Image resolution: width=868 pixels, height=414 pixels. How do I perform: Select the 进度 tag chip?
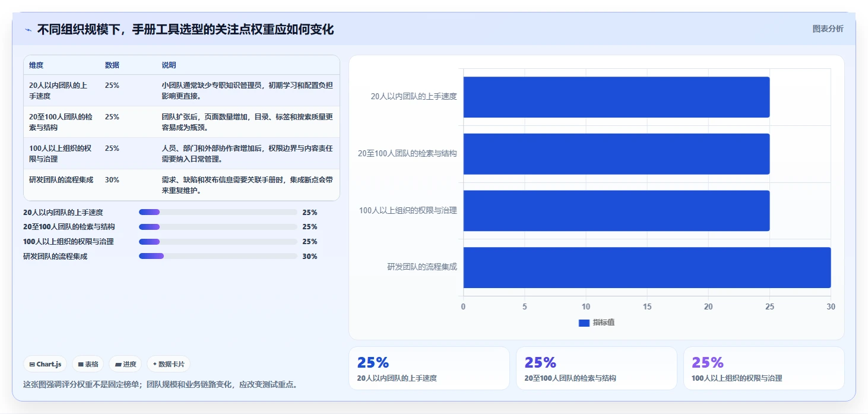click(125, 364)
